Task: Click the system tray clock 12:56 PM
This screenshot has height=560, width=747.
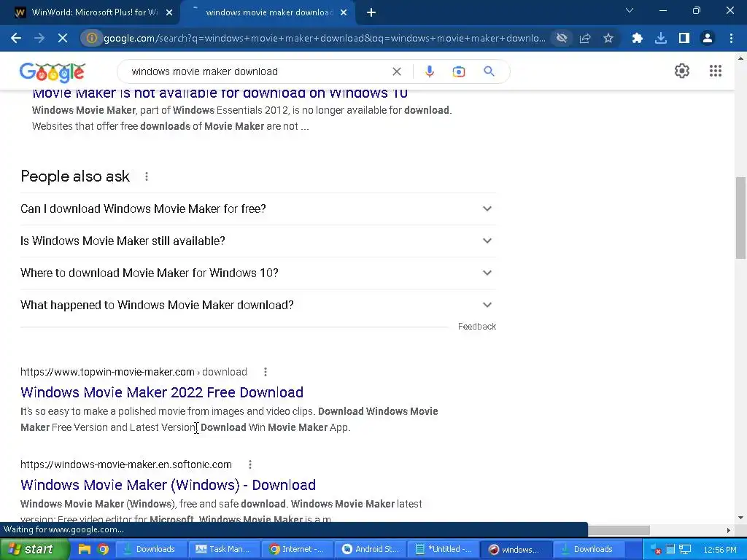Action: coord(720,550)
